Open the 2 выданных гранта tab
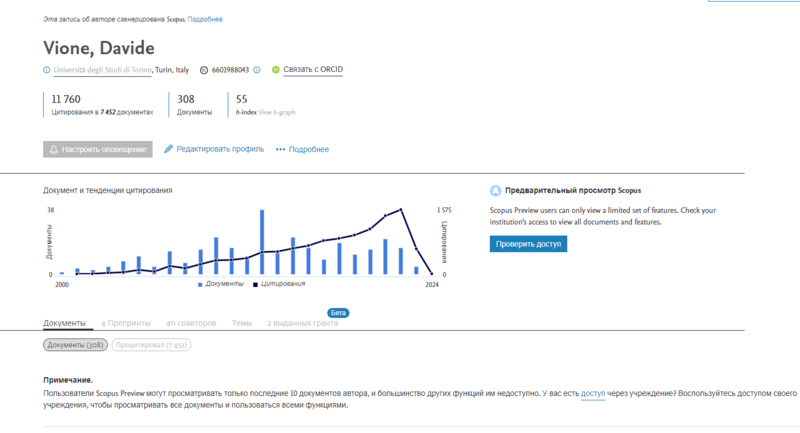The width and height of the screenshot is (800, 433). 302,323
